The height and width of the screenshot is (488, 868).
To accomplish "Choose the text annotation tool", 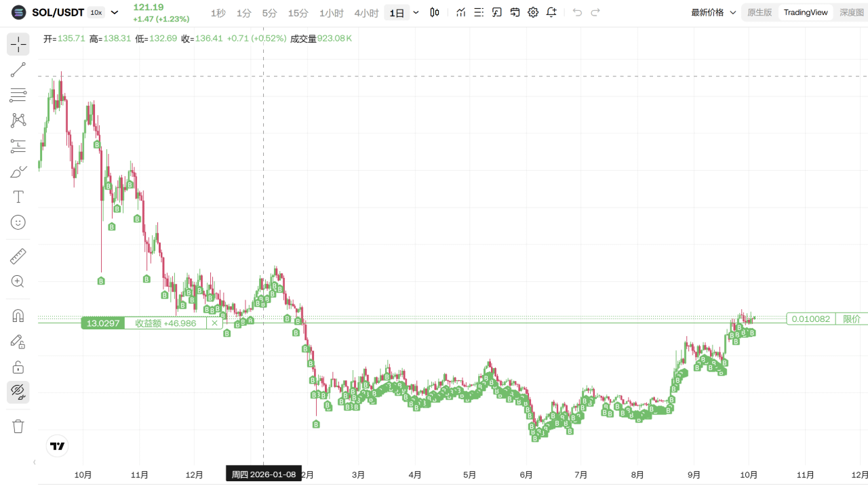I will click(18, 197).
